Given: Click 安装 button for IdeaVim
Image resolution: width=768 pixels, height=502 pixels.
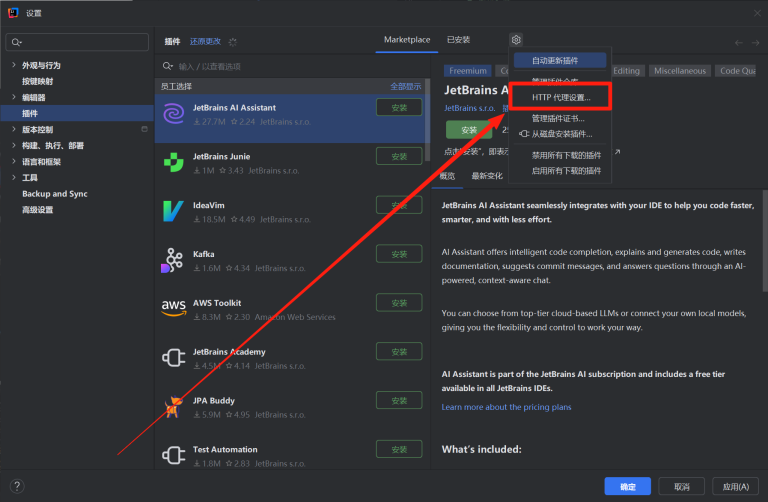Looking at the screenshot, I should point(399,205).
